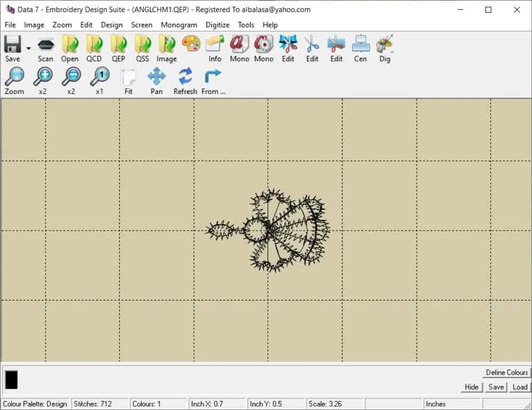Click the Edit icon with blue bow
Viewport: 532px width, 410px height.
288,44
